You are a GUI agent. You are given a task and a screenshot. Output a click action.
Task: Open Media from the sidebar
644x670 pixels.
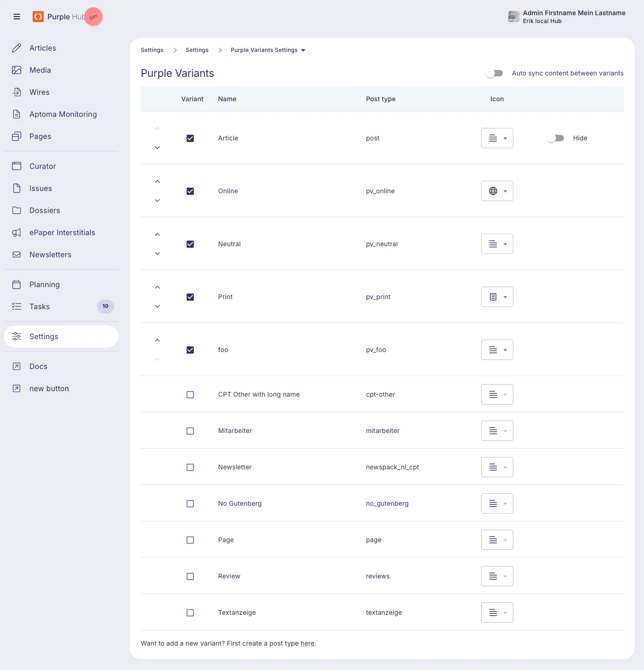click(61, 70)
